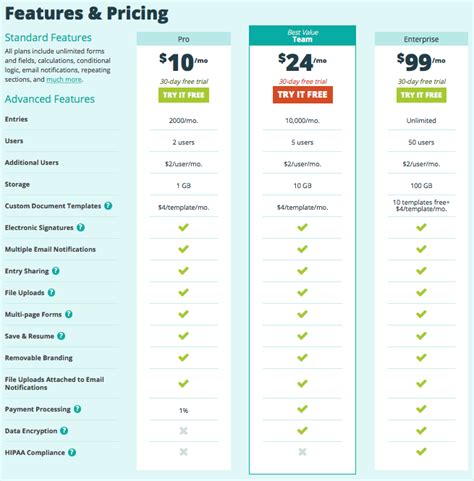Click the gray X for Pro Data Encryption
This screenshot has width=474, height=481.
(x=183, y=431)
